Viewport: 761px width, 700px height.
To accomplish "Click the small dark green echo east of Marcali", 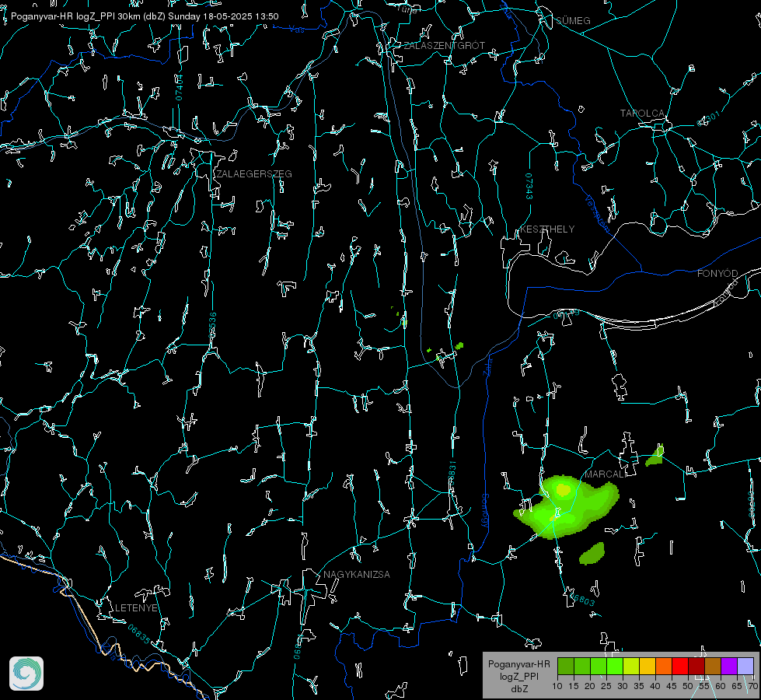I will (x=655, y=456).
